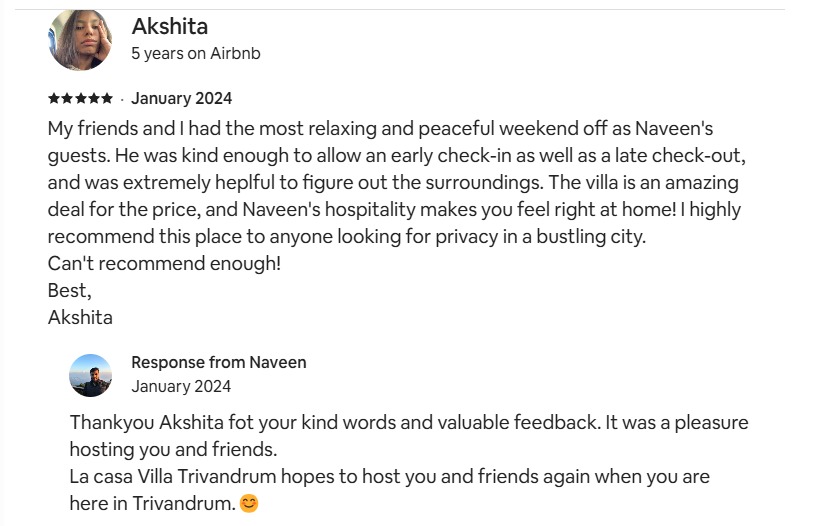Click the "Best," sign-off line
837x526 pixels.
[x=70, y=291]
